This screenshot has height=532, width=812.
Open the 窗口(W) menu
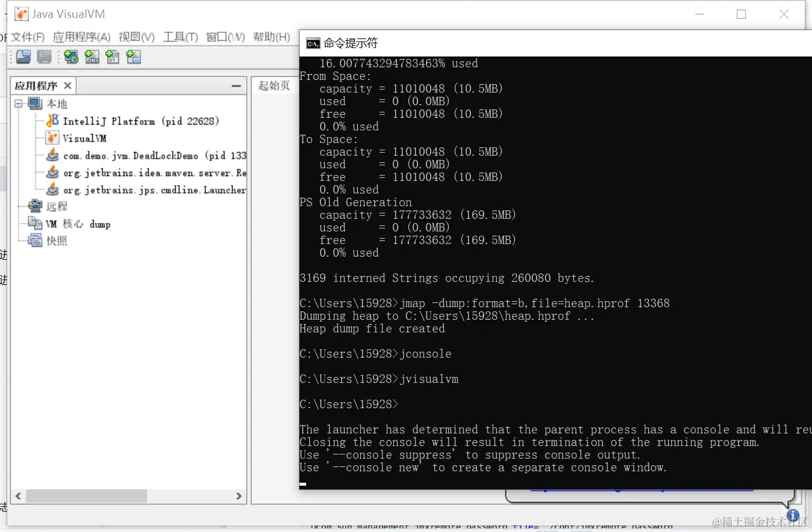pos(226,37)
